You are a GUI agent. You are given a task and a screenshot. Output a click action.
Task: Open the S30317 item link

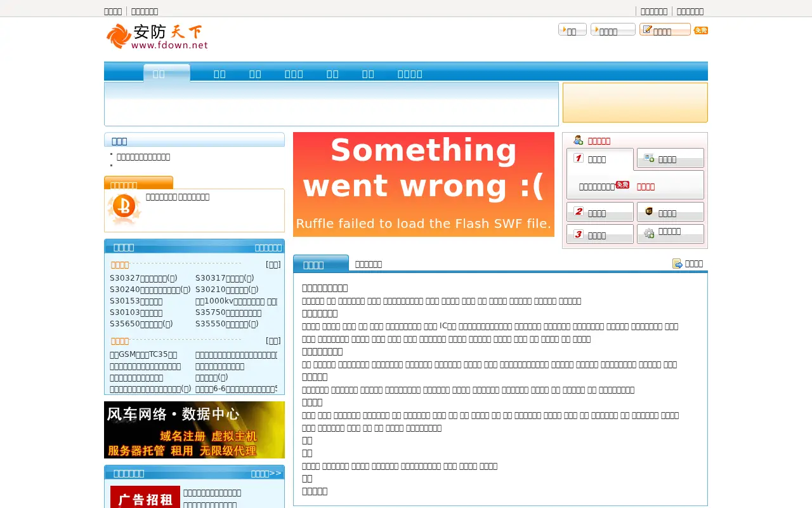point(225,278)
